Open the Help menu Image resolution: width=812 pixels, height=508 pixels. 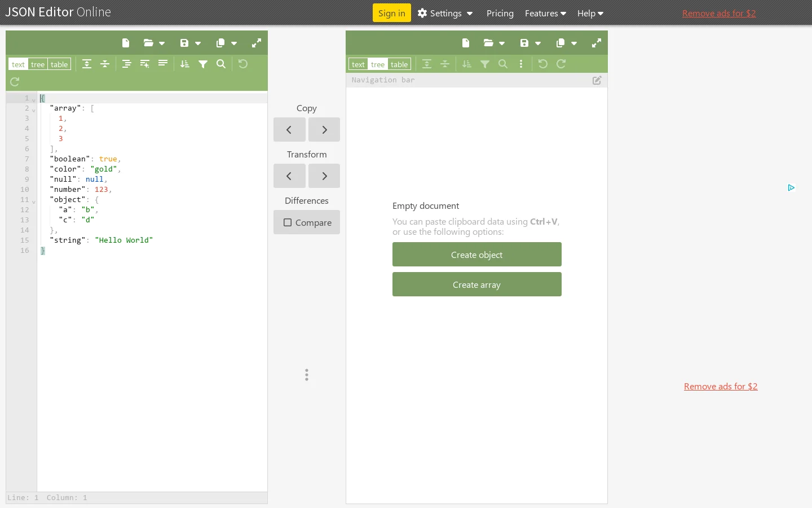coord(590,13)
